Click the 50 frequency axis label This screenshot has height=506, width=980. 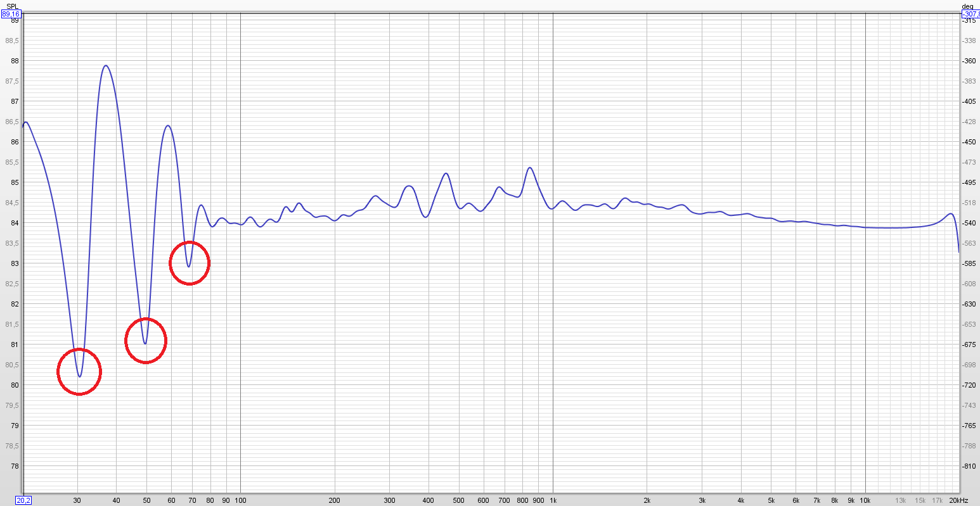coord(146,500)
